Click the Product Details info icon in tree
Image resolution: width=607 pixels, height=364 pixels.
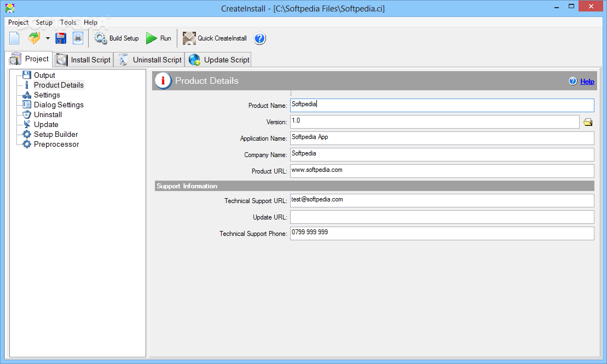(27, 85)
